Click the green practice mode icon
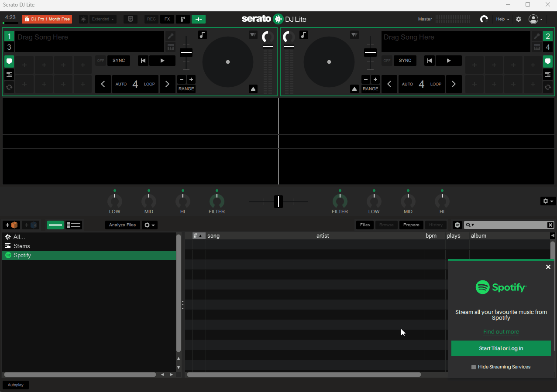Viewport: 557px width, 392px height. pos(199,19)
